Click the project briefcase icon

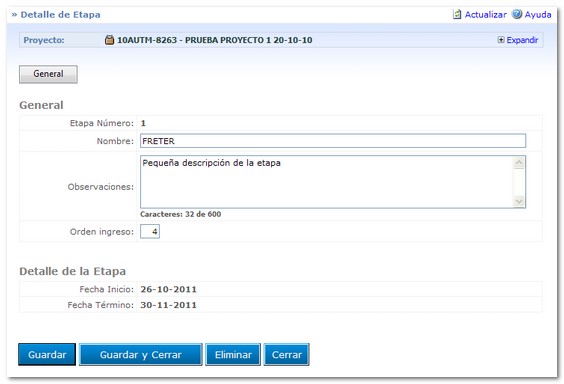109,40
